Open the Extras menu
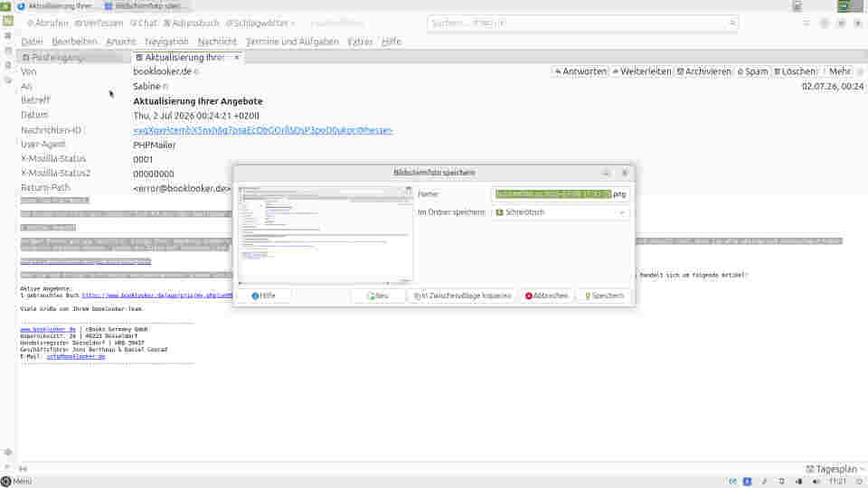This screenshot has height=488, width=868. (360, 42)
